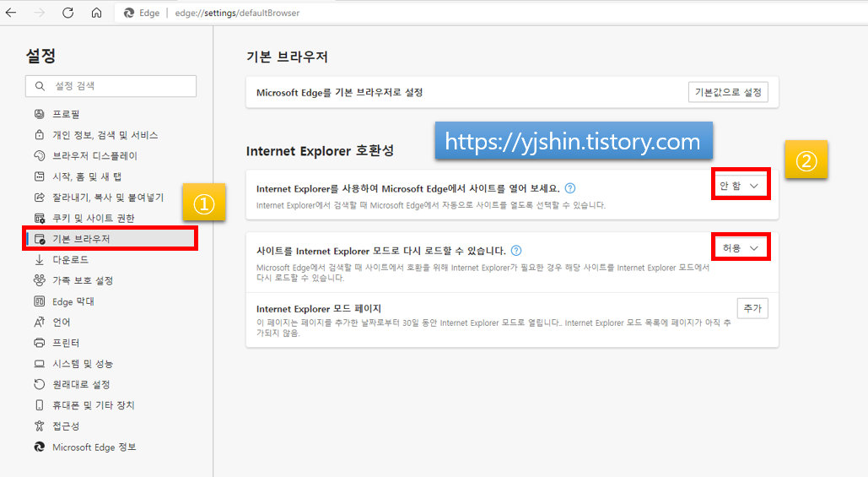This screenshot has width=868, height=477.
Task: Open Microsoft Edge 정보 page
Action: (94, 447)
